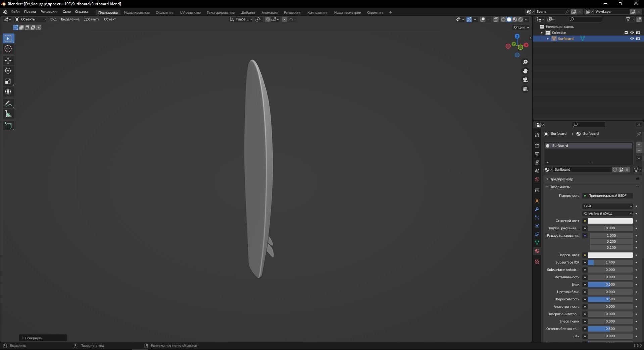The image size is (644, 350).
Task: Select the Annotate pencil tool
Action: click(x=8, y=104)
